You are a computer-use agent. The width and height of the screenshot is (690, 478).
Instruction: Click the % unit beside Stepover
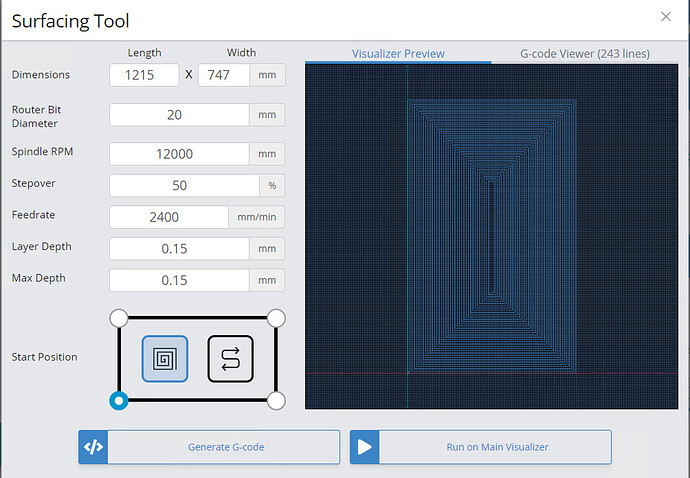point(272,185)
